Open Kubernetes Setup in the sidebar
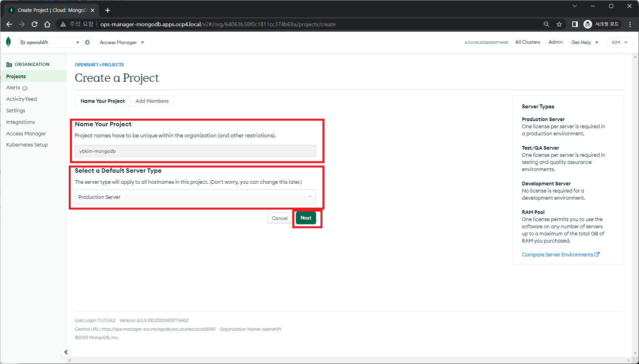 pyautogui.click(x=27, y=144)
